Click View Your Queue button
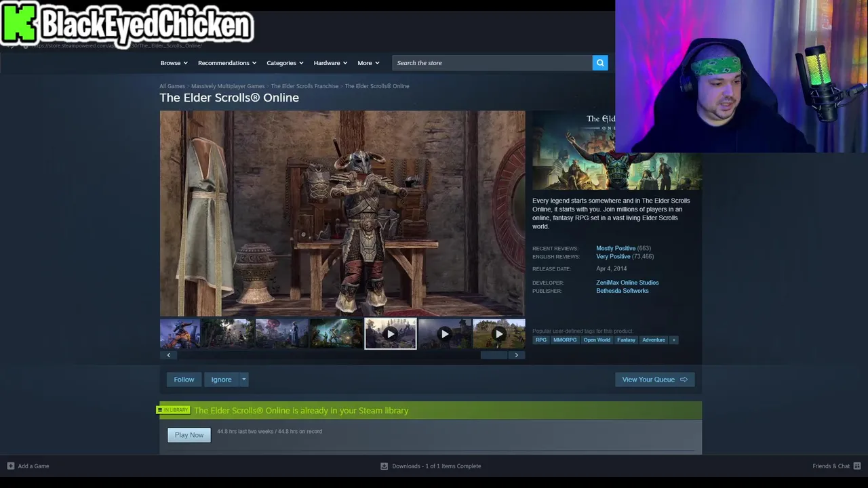 654,380
